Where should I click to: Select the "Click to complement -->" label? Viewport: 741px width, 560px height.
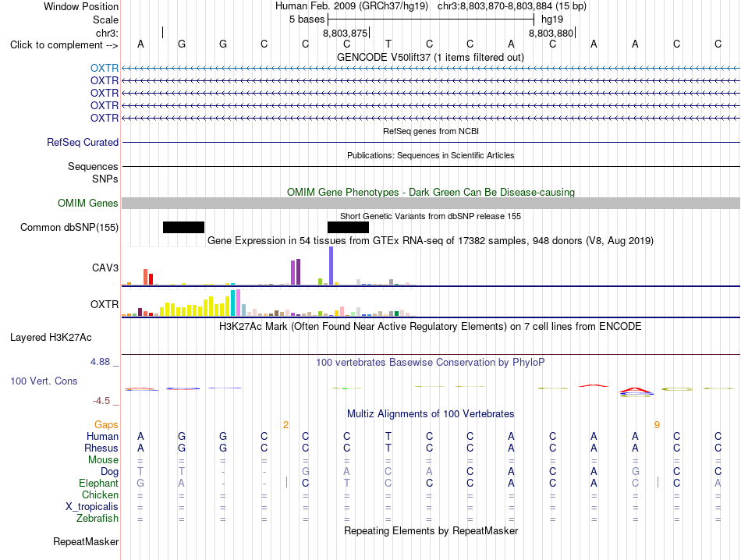(64, 45)
